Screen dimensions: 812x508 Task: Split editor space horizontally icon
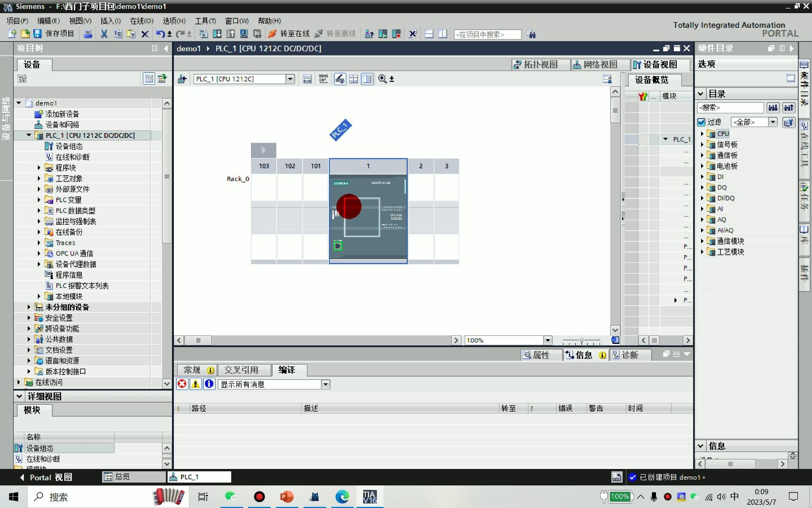[x=429, y=34]
